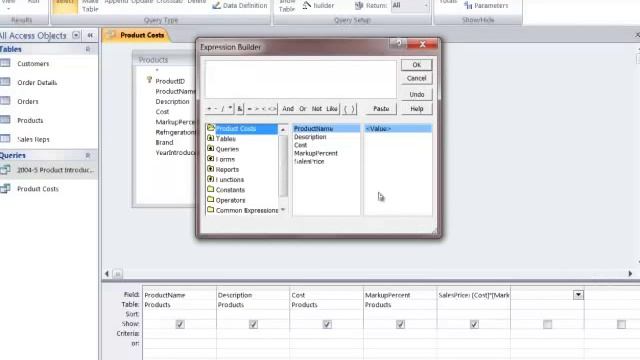Select the Description field in Products table box
Image resolution: width=640 pixels, height=360 pixels.
172,101
